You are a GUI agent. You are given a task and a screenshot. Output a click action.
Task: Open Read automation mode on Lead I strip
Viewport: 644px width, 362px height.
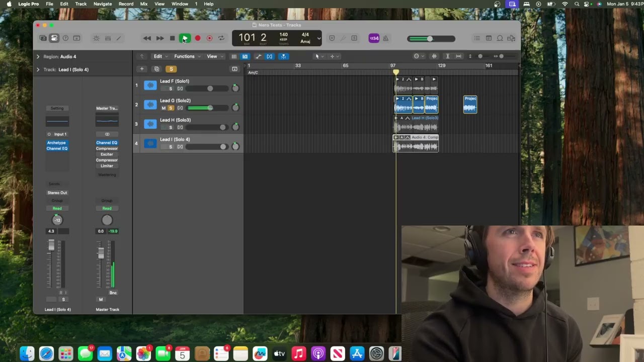point(57,208)
